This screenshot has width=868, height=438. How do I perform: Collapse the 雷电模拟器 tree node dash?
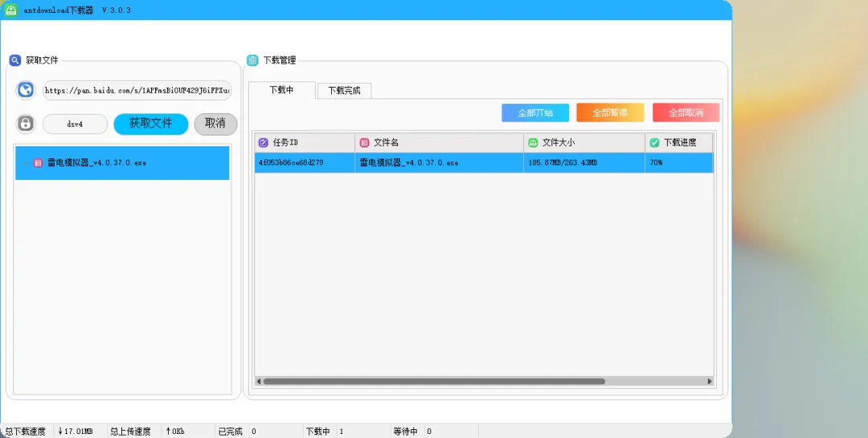tap(26, 163)
